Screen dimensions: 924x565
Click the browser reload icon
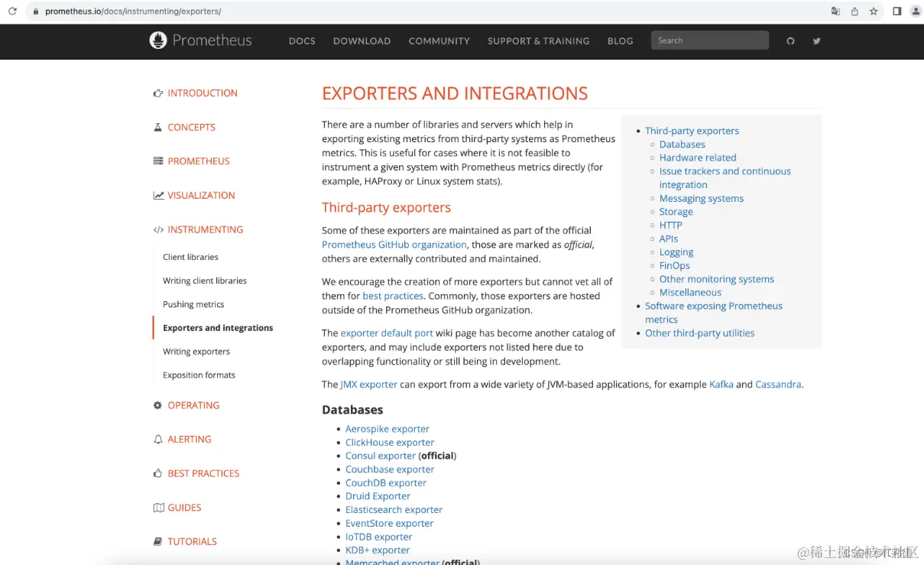pyautogui.click(x=12, y=11)
